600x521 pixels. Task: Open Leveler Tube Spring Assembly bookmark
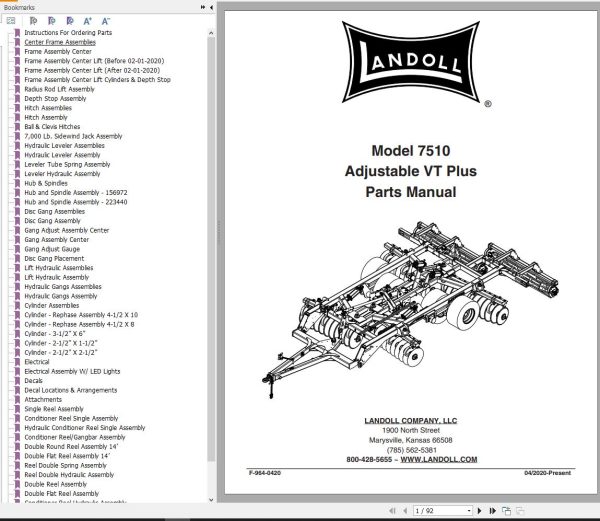coord(67,164)
